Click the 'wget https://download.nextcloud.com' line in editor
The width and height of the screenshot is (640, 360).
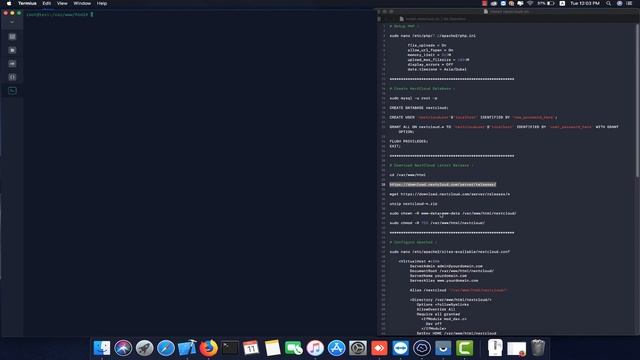(x=449, y=194)
